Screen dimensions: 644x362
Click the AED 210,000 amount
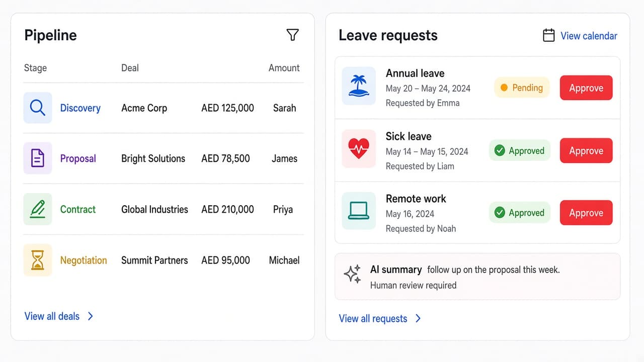click(x=227, y=210)
